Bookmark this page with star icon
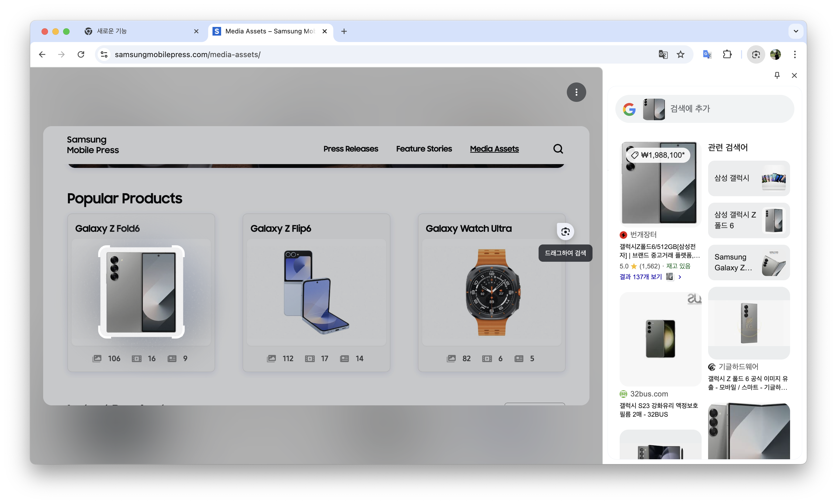Screen dimensions: 837x504 (x=680, y=54)
